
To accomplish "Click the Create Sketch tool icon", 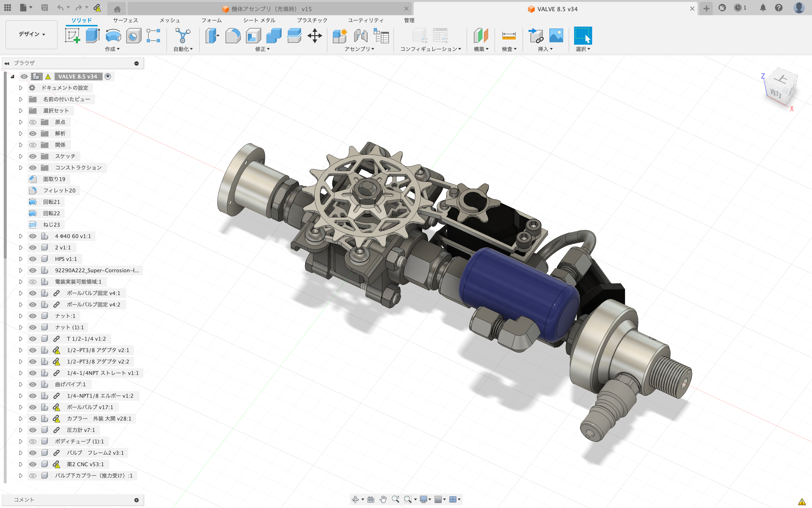I will coord(72,36).
